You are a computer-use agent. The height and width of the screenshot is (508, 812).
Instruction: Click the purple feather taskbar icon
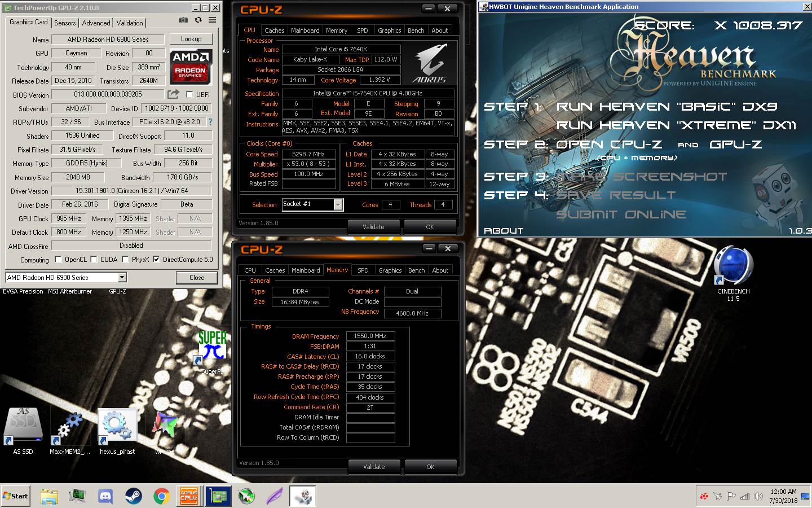tap(275, 496)
